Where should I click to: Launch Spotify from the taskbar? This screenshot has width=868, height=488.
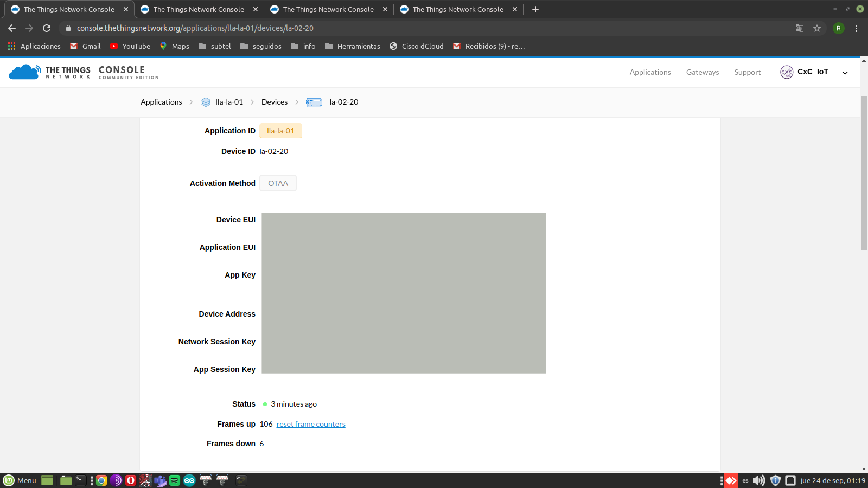[175, 480]
